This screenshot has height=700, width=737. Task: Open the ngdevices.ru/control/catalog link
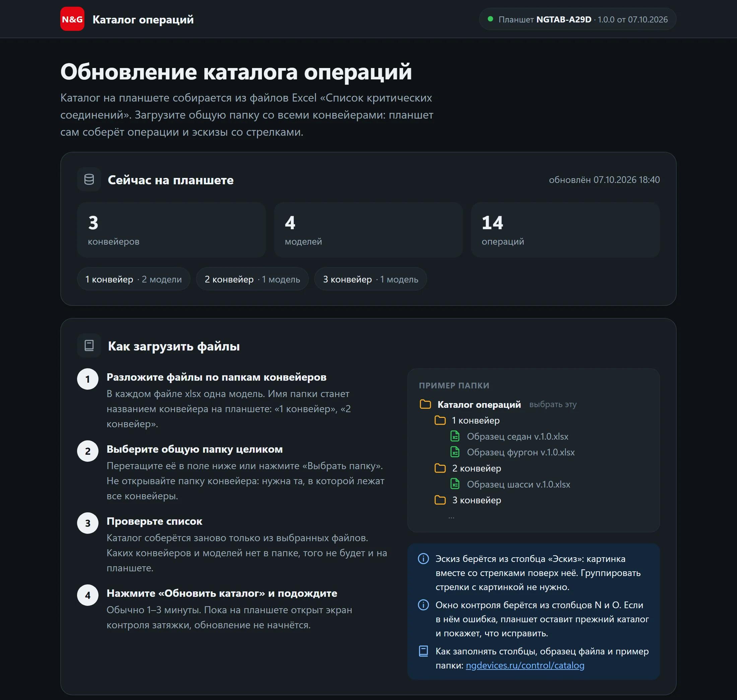click(525, 665)
